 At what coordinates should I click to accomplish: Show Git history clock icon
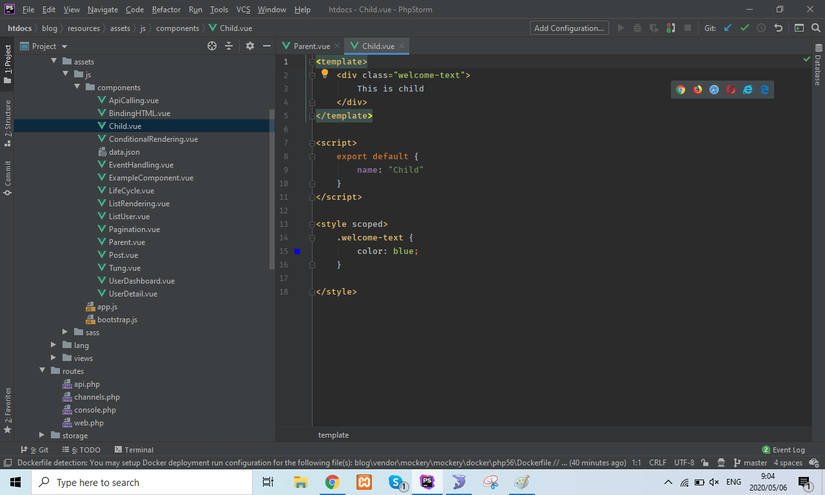pos(761,28)
